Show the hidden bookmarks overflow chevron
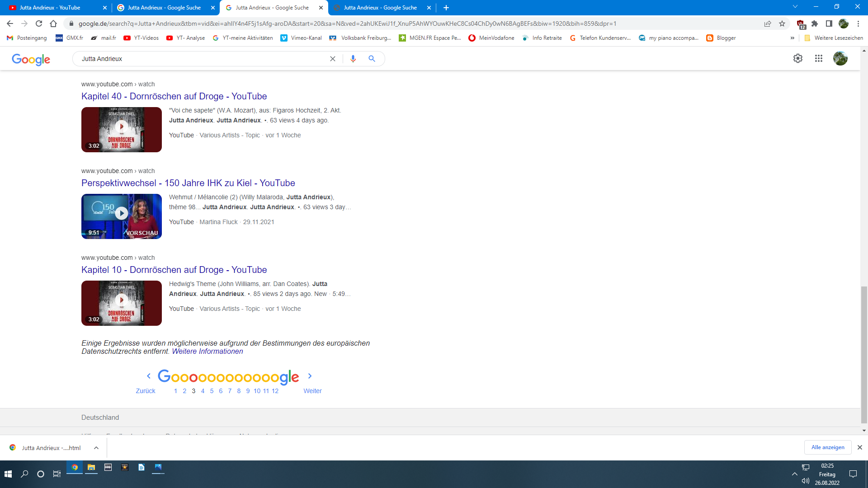 pyautogui.click(x=792, y=38)
